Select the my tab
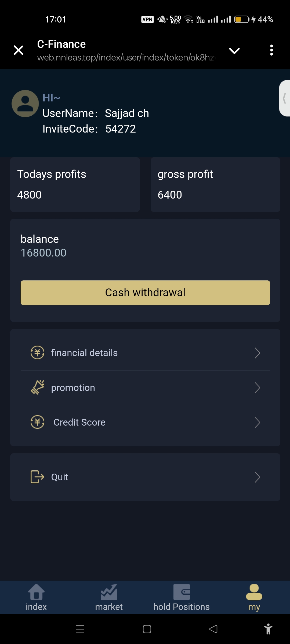The width and height of the screenshot is (290, 644). pyautogui.click(x=254, y=598)
